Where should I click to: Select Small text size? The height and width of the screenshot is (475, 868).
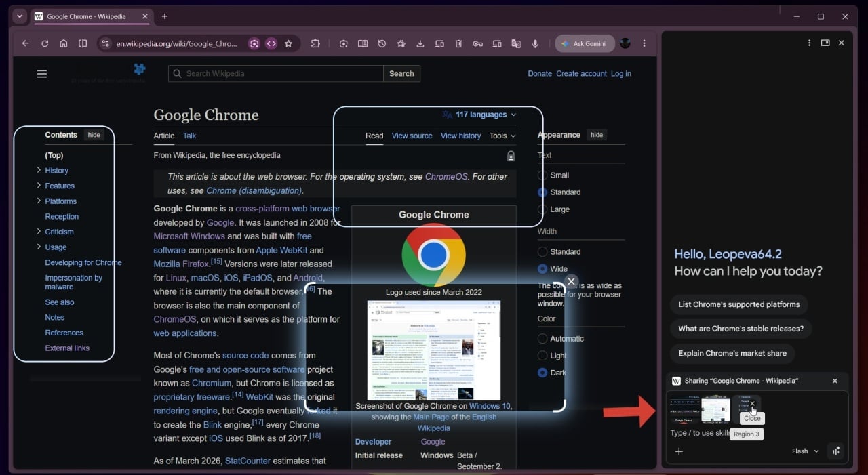542,175
